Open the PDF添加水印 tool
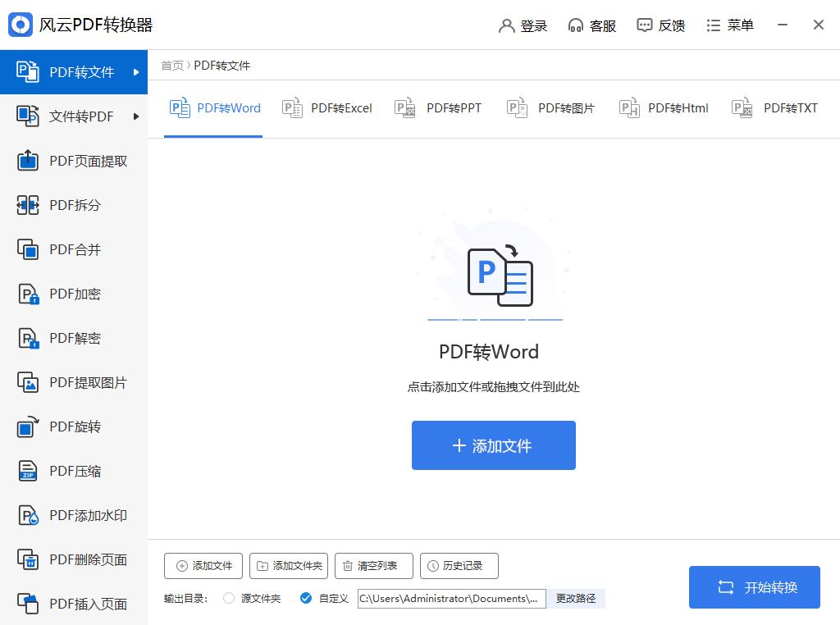Viewport: 840px width, 625px height. [74, 515]
